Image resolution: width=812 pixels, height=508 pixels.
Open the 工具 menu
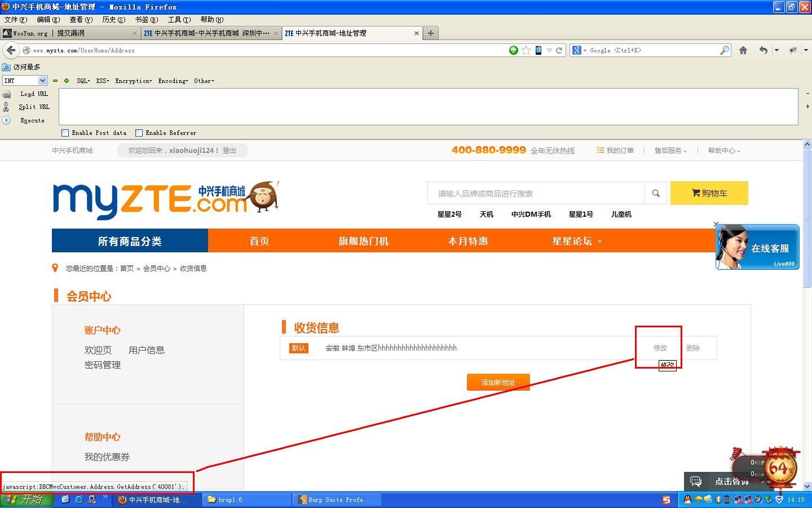coord(179,19)
